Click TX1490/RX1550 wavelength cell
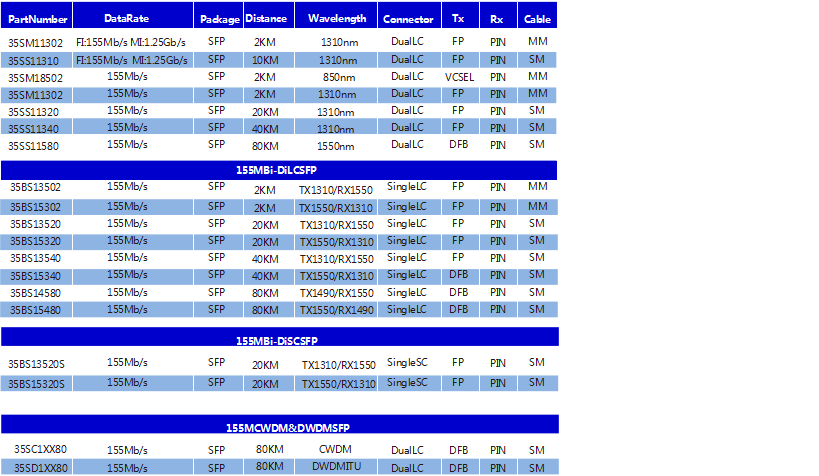The image size is (819, 476). 336,293
